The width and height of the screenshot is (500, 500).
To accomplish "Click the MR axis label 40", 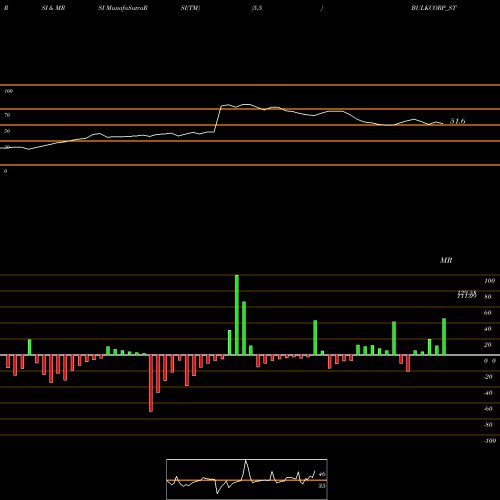I will [x=488, y=329].
